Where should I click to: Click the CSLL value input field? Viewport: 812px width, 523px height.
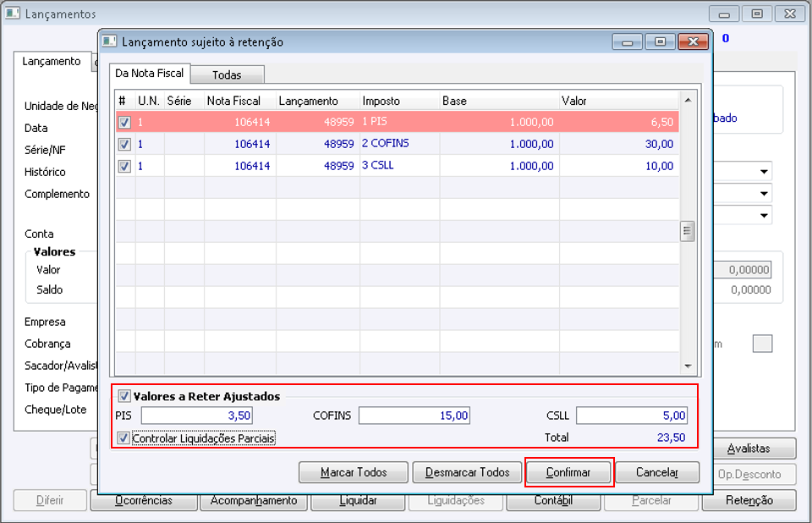coord(632,416)
